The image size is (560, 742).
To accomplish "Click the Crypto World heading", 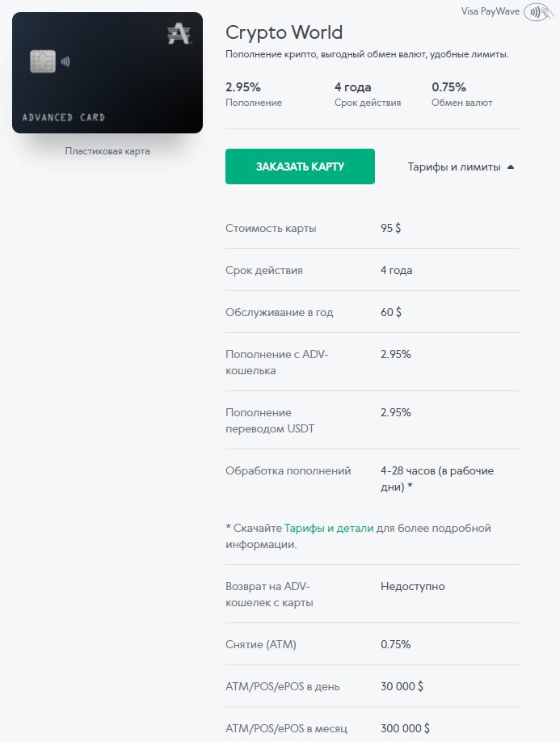I will [284, 32].
